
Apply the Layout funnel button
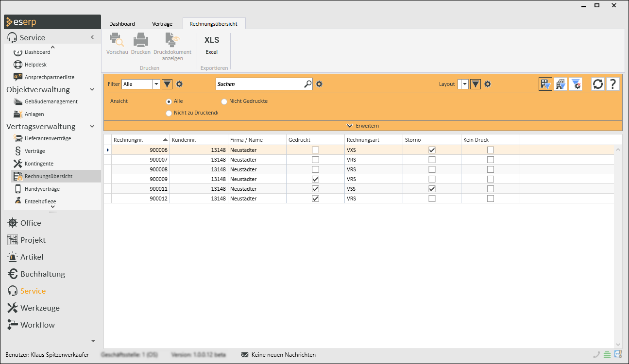pyautogui.click(x=476, y=84)
